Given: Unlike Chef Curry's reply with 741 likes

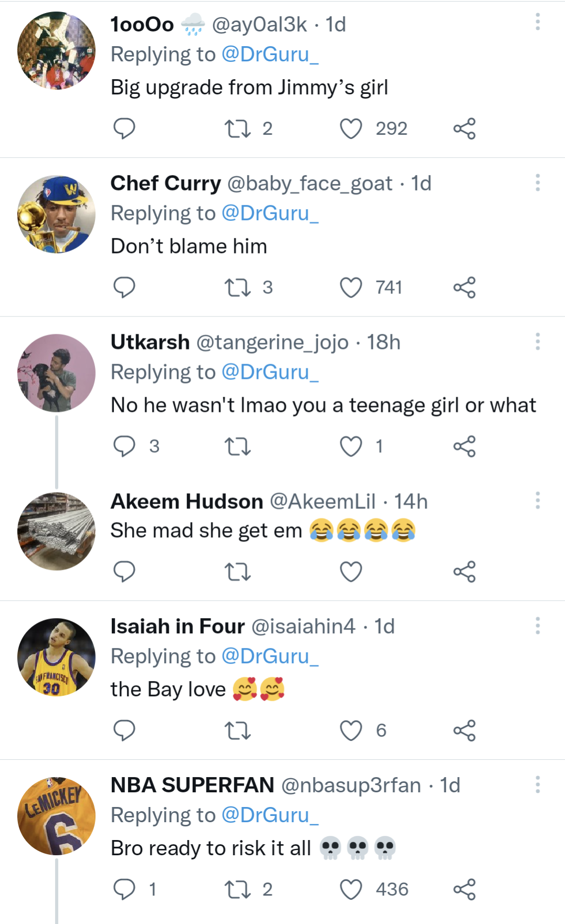Looking at the screenshot, I should pos(352,286).
